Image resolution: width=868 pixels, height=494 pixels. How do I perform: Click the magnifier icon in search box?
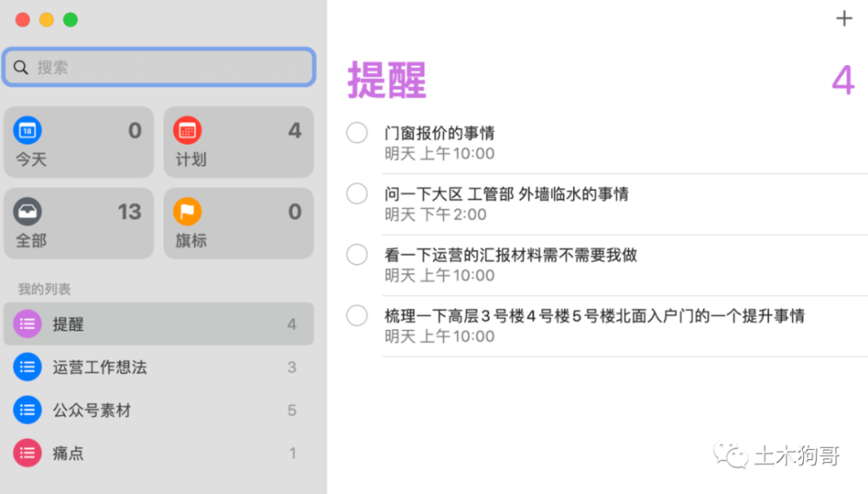21,68
